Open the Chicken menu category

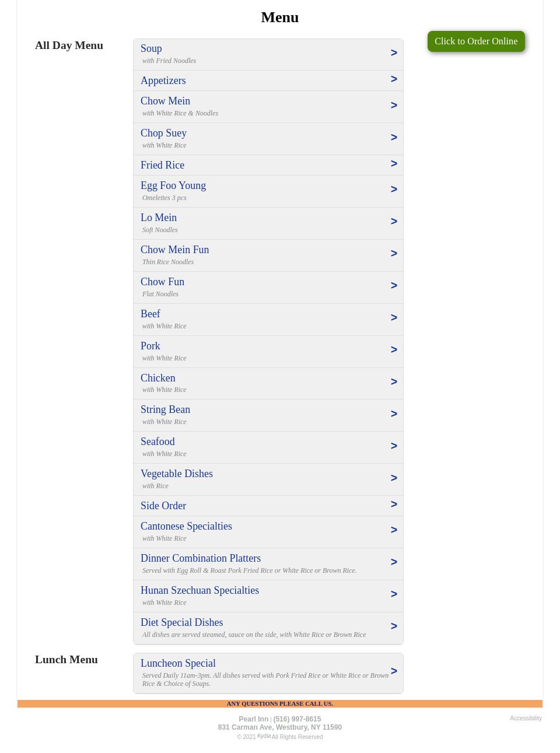click(157, 378)
